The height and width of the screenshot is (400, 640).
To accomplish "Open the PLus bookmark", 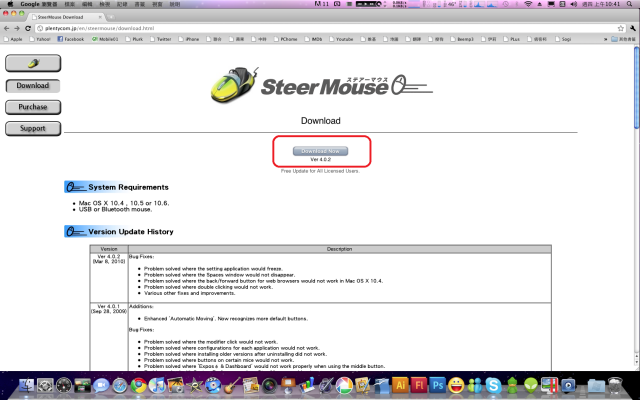I will [x=512, y=39].
